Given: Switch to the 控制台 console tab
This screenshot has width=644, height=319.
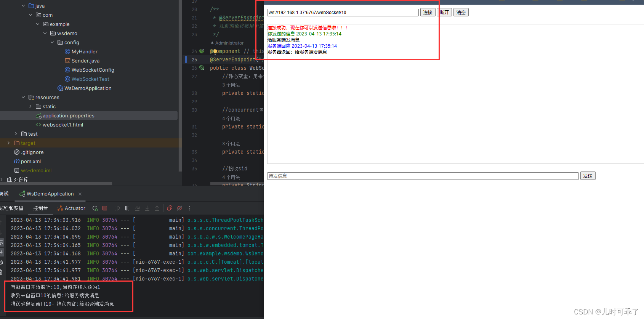Looking at the screenshot, I should (40, 208).
